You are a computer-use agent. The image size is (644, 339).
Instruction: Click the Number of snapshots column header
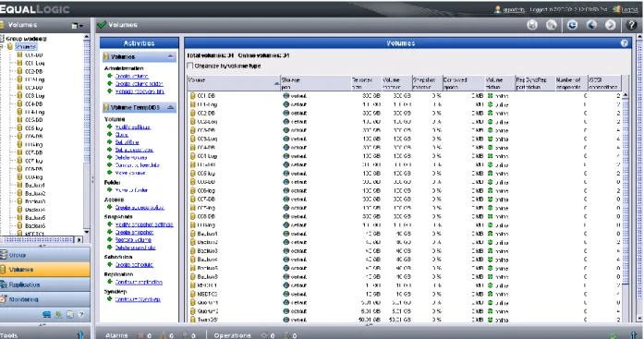(571, 83)
